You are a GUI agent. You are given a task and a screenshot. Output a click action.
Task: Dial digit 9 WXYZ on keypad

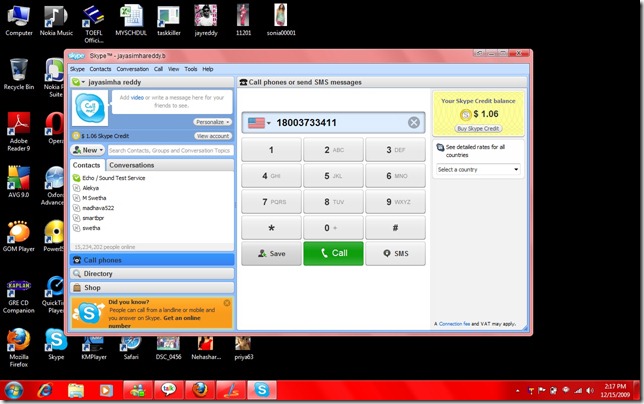[x=395, y=202]
